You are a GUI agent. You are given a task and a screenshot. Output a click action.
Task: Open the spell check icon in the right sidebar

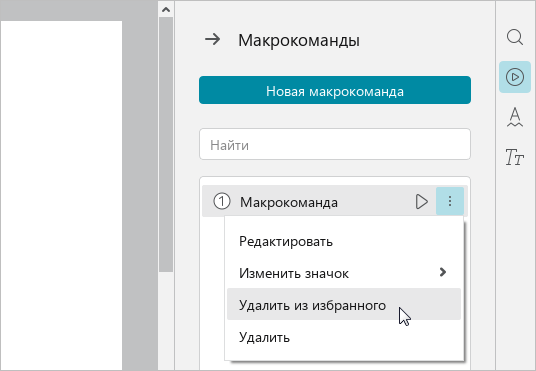515,117
